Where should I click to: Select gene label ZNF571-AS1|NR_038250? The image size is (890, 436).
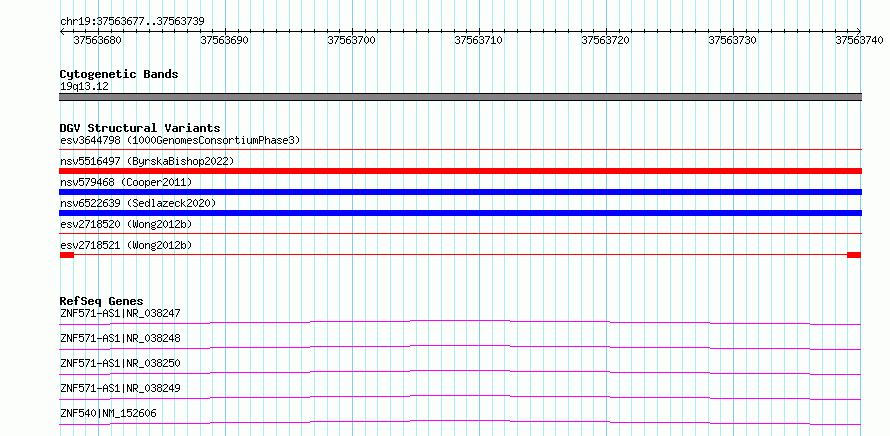(x=120, y=363)
